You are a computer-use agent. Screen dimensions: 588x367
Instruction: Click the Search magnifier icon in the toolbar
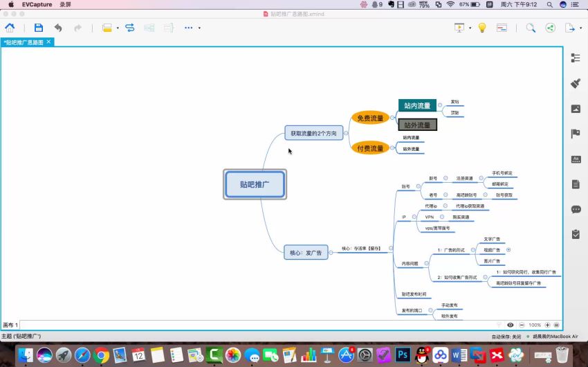[531, 28]
